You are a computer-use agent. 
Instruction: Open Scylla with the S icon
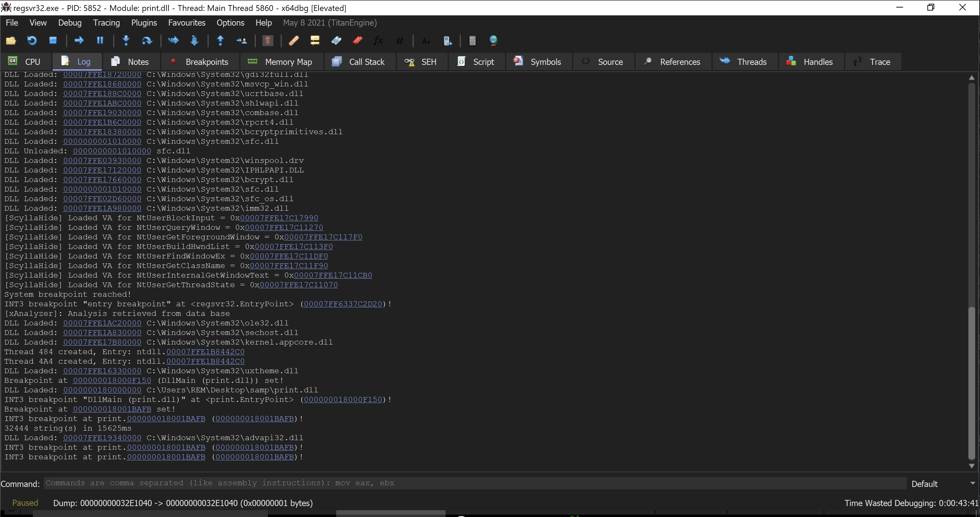268,40
